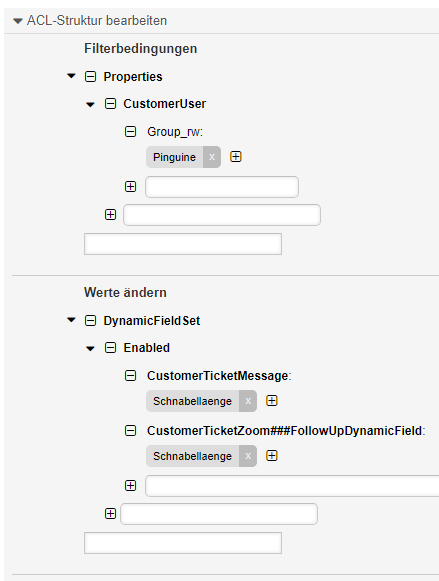Viewport: 439px width, 581px height.
Task: Add value next to Pinguine tag
Action: 236,157
